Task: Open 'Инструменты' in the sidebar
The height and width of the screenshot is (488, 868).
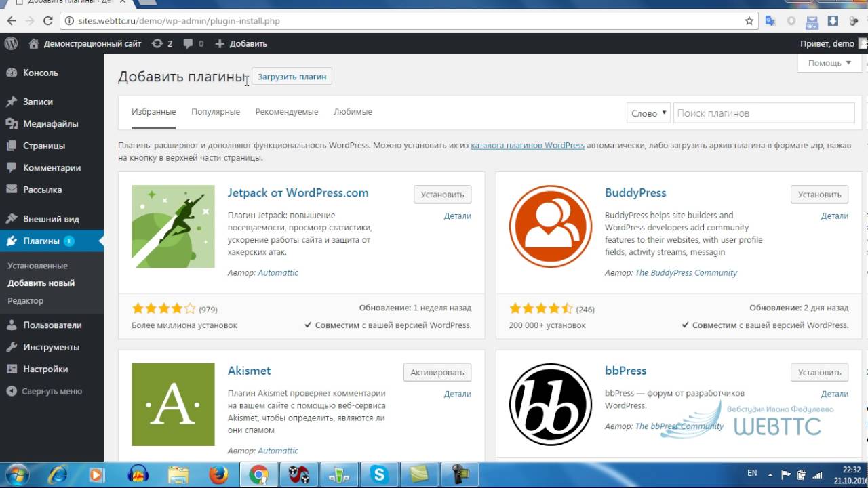Action: [x=52, y=347]
